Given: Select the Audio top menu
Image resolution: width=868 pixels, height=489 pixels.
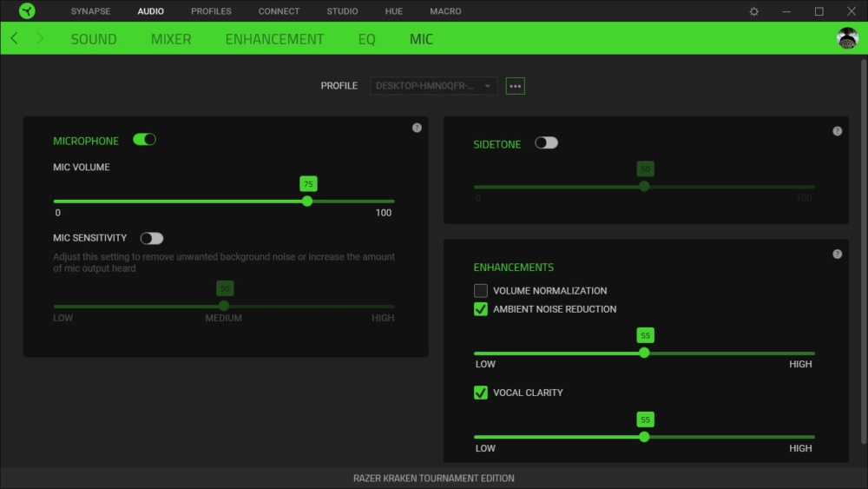Looking at the screenshot, I should point(150,11).
